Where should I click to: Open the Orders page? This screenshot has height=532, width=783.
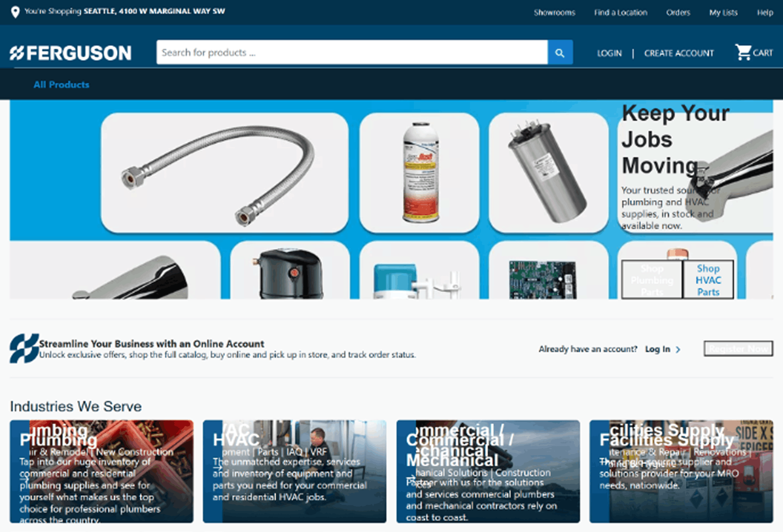pyautogui.click(x=678, y=13)
